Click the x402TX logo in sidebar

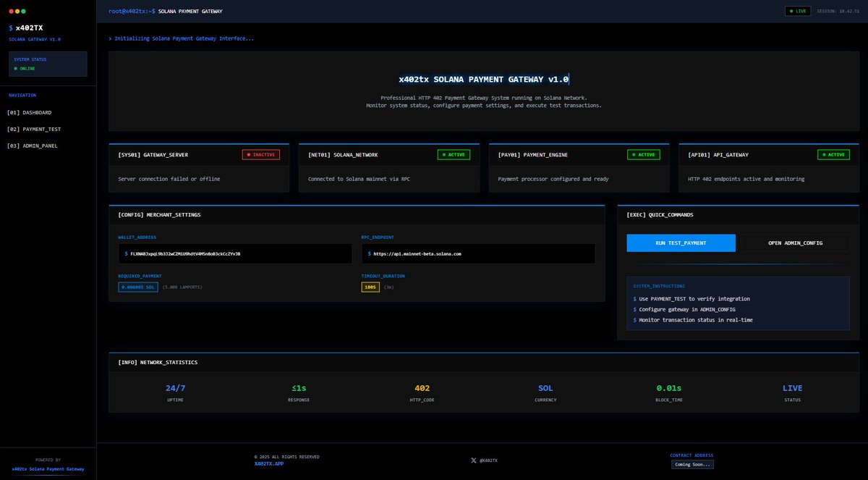tap(26, 28)
